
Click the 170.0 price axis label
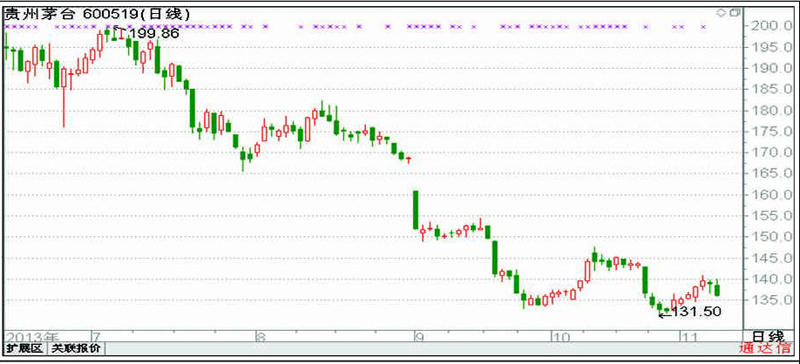coord(771,153)
